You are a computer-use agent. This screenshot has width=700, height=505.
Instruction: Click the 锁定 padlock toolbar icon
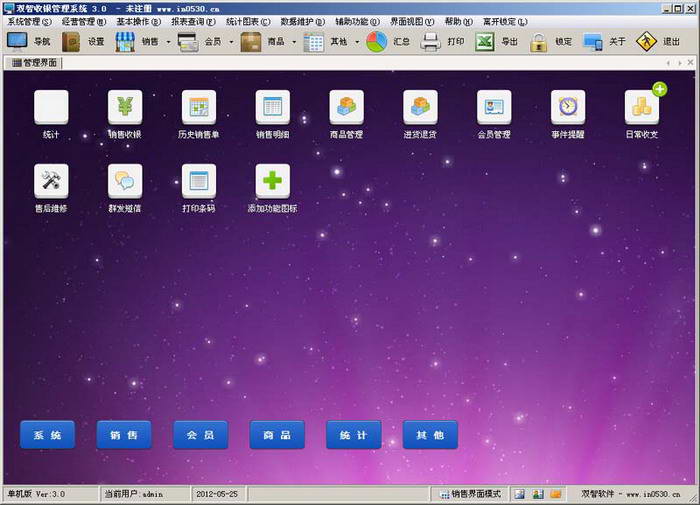click(x=538, y=42)
